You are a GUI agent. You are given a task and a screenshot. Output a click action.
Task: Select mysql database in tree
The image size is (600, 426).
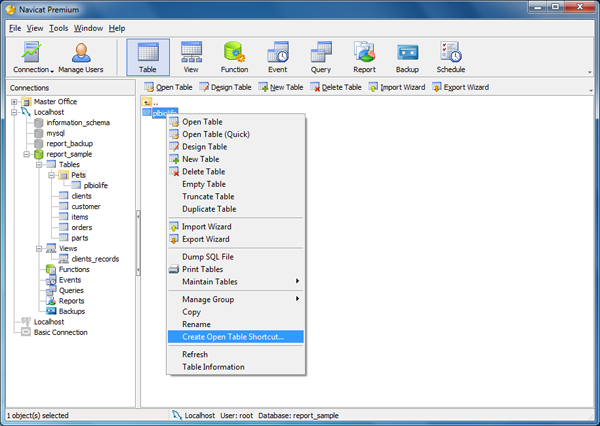[55, 133]
